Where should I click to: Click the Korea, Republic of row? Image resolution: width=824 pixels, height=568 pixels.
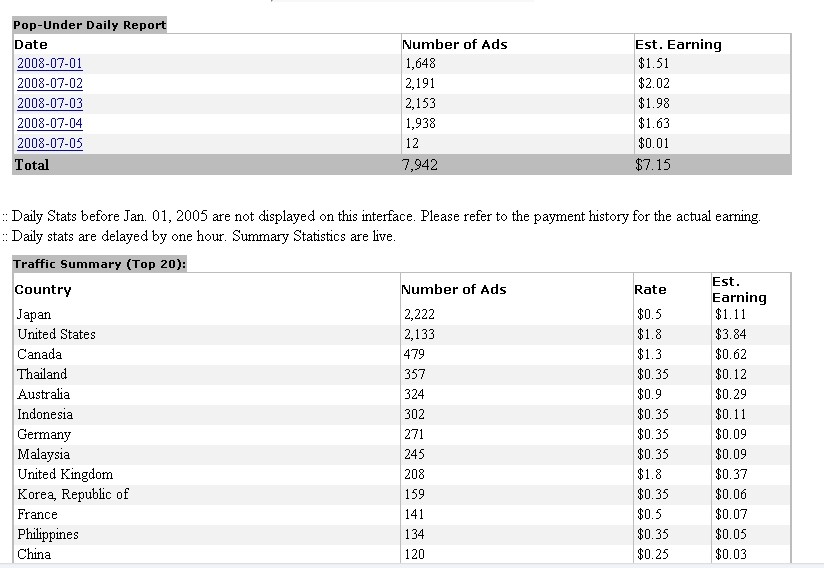pyautogui.click(x=72, y=494)
